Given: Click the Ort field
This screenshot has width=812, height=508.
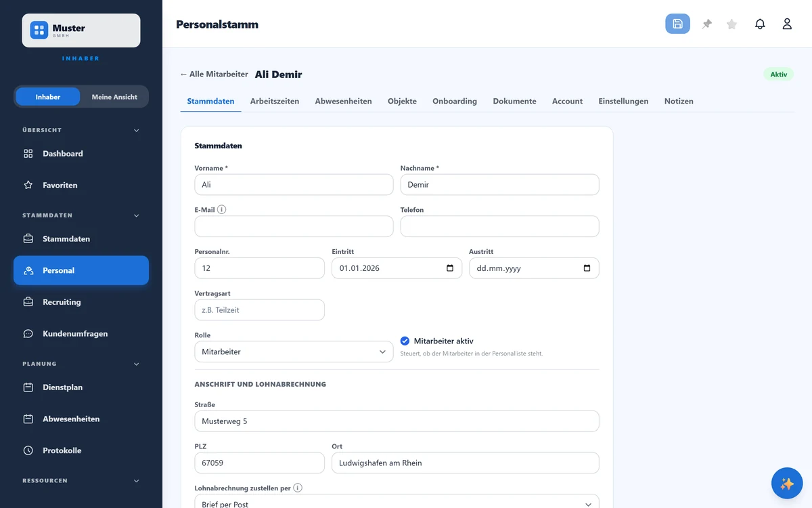Looking at the screenshot, I should pos(466,463).
